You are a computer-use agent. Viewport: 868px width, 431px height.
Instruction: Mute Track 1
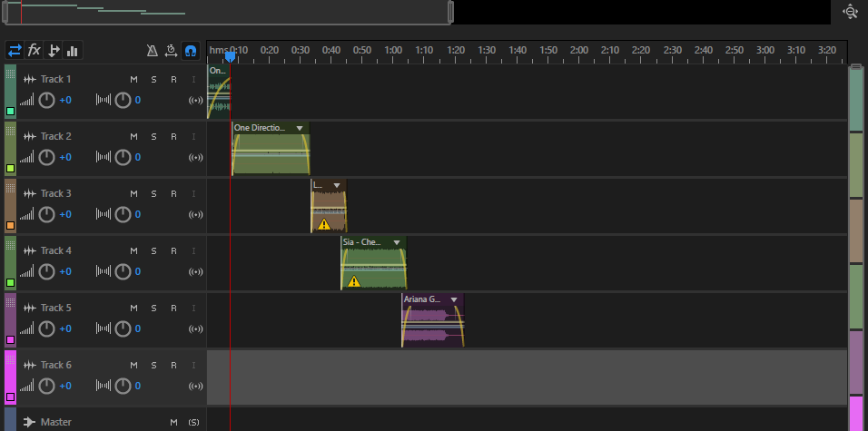(133, 80)
